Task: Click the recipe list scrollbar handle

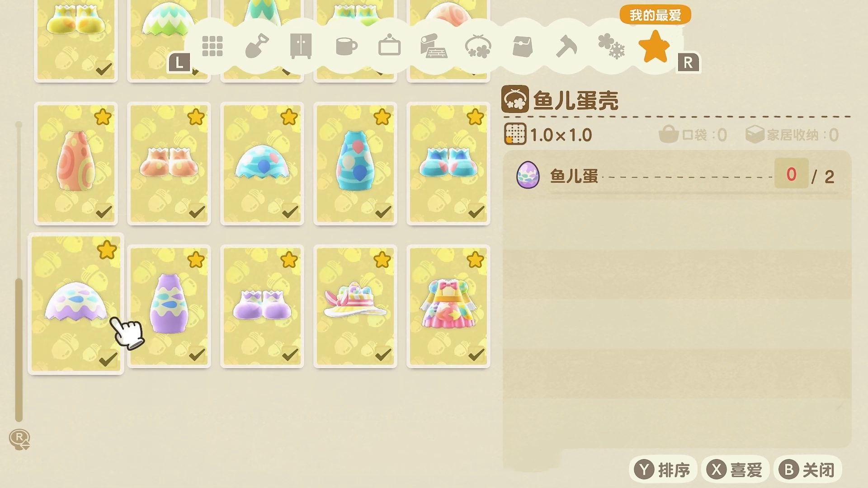Action: click(x=19, y=350)
